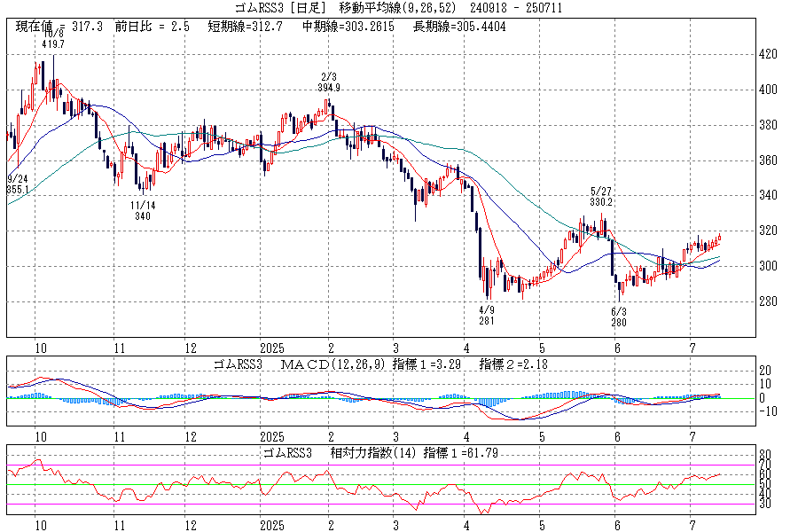Select the 11/14 low label of 340
The height and width of the screenshot is (532, 798).
point(143,210)
